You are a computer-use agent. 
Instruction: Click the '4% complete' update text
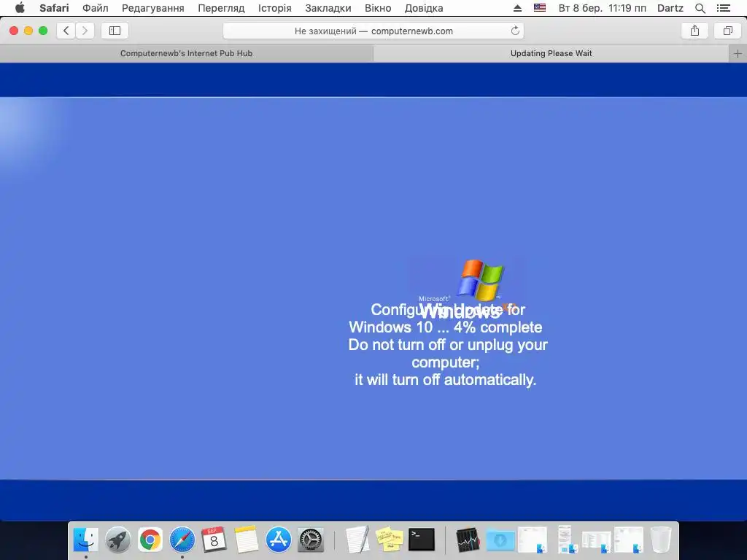pos(498,327)
